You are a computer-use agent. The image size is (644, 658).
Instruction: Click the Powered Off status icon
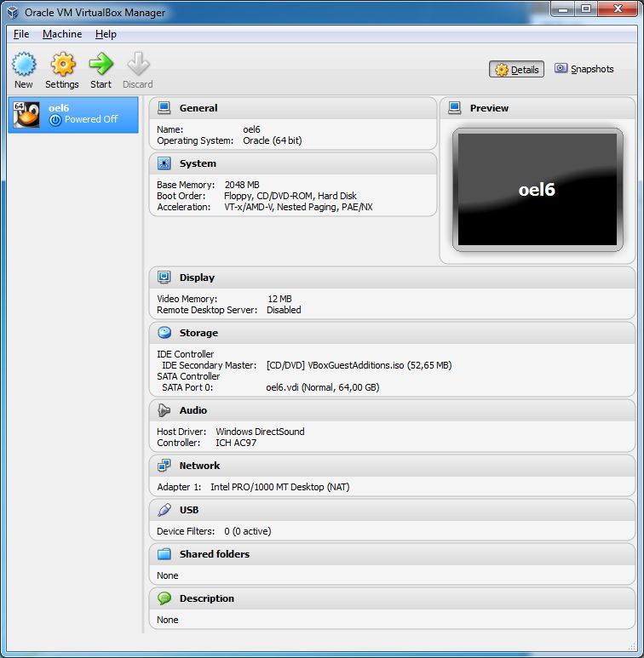click(x=55, y=120)
